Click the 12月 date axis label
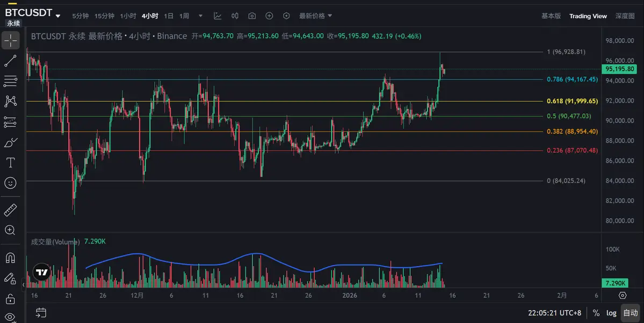Image resolution: width=644 pixels, height=323 pixels. point(137,296)
